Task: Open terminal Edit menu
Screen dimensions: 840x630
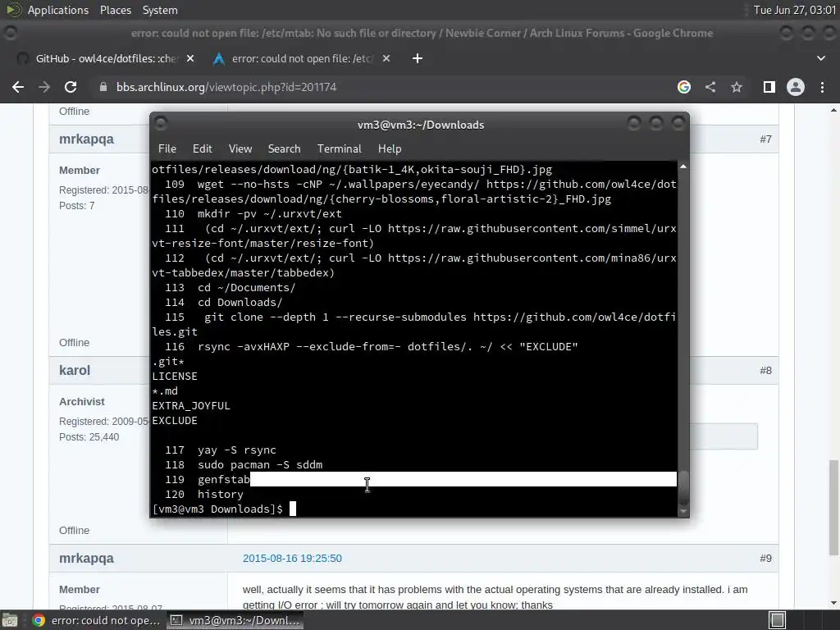Action: 202,149
